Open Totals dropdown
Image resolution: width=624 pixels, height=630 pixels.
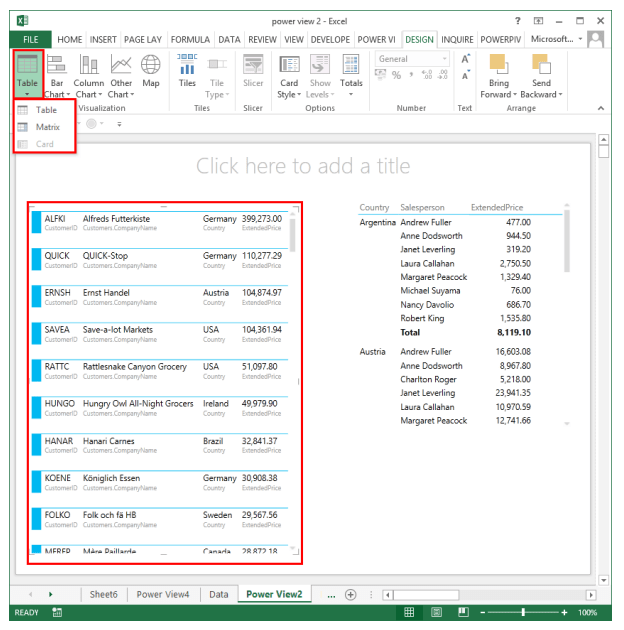[x=351, y=76]
